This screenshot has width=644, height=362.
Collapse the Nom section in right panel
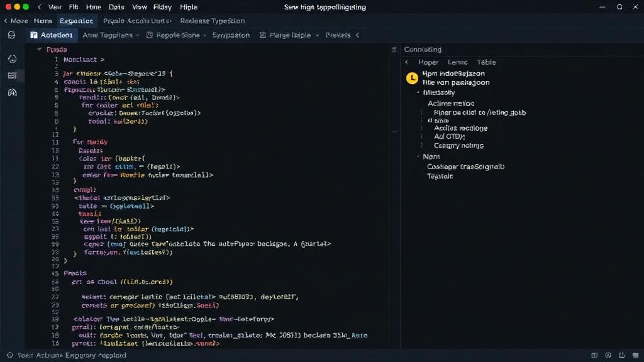tap(418, 156)
